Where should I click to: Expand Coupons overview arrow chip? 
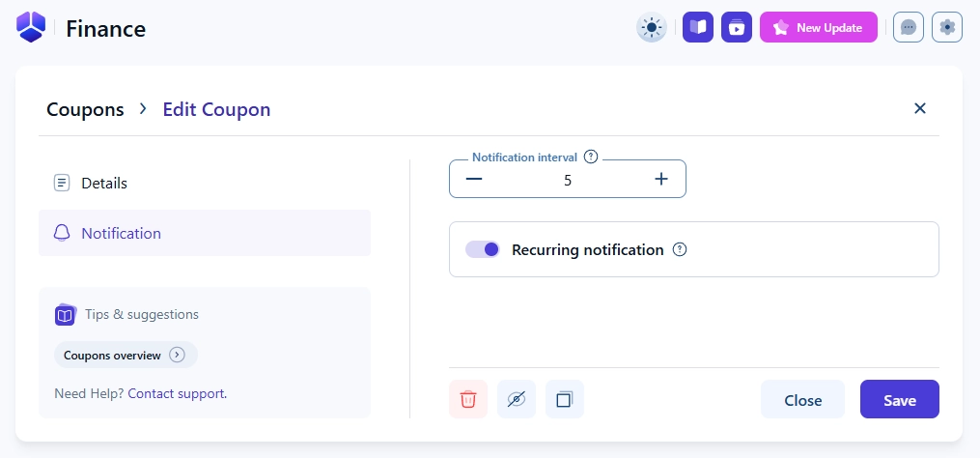178,355
